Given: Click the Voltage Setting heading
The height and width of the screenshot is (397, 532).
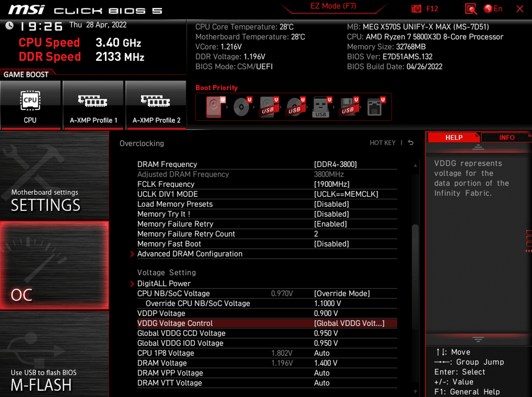Looking at the screenshot, I should 167,273.
